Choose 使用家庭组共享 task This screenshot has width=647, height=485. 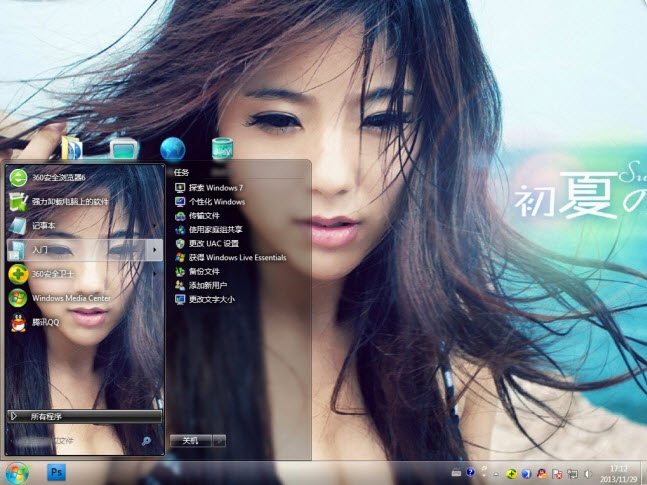pyautogui.click(x=208, y=229)
